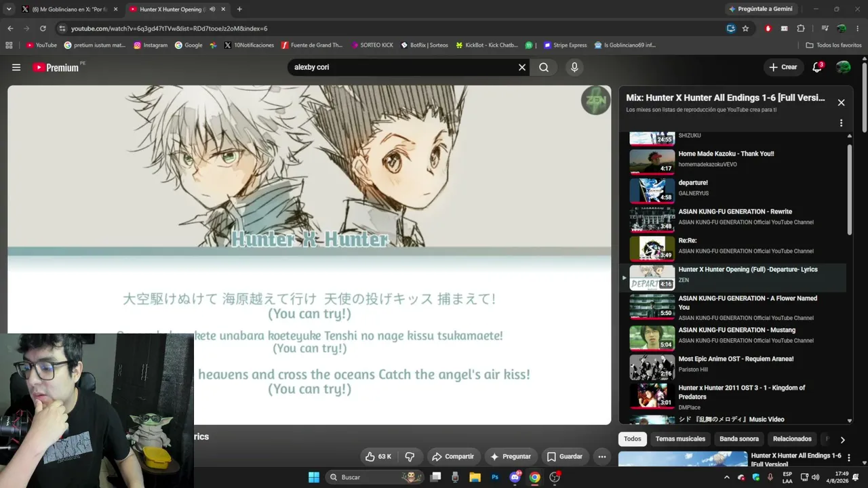Open the ESP LAA language switcher

coord(787,477)
